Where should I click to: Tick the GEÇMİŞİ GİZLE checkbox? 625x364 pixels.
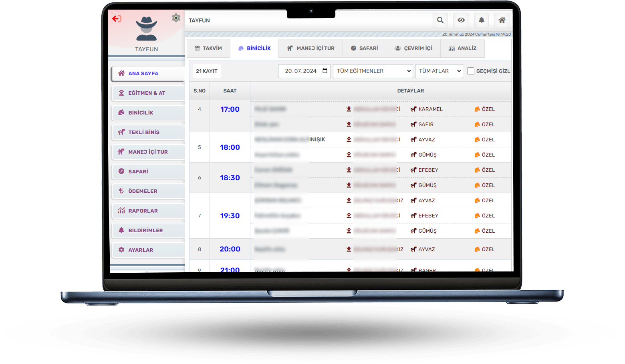pyautogui.click(x=471, y=71)
